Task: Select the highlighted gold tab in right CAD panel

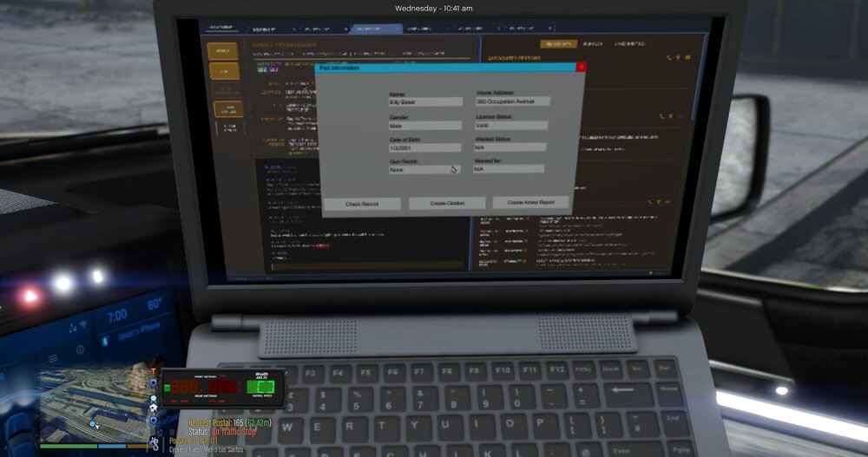Action: point(558,43)
